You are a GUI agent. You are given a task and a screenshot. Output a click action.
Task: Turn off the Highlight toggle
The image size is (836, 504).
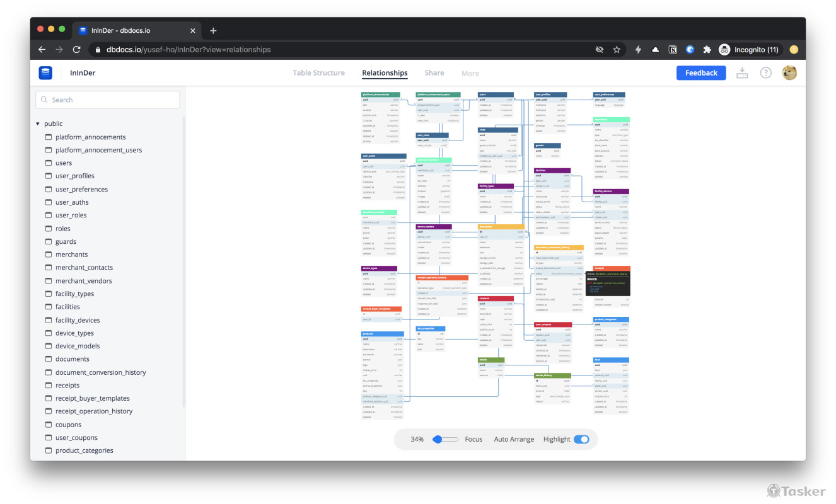581,439
